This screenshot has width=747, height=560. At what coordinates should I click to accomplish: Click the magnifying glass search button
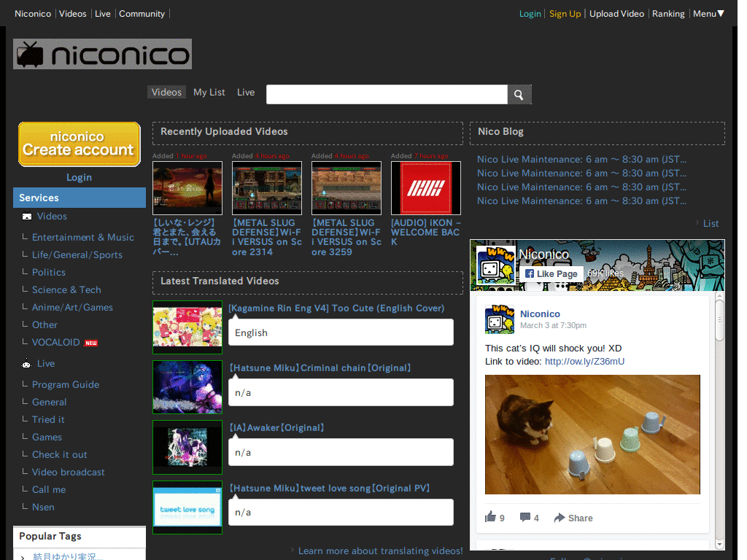tap(519, 95)
